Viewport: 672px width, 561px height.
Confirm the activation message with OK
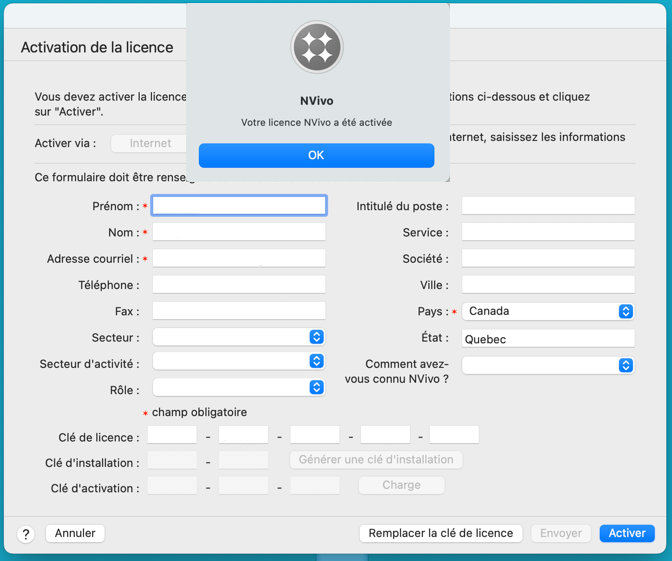point(316,155)
